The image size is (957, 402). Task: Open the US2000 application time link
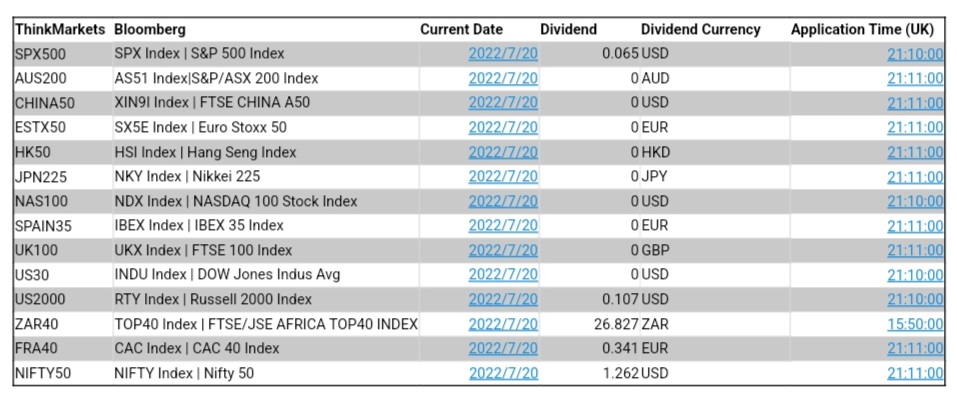pyautogui.click(x=914, y=299)
